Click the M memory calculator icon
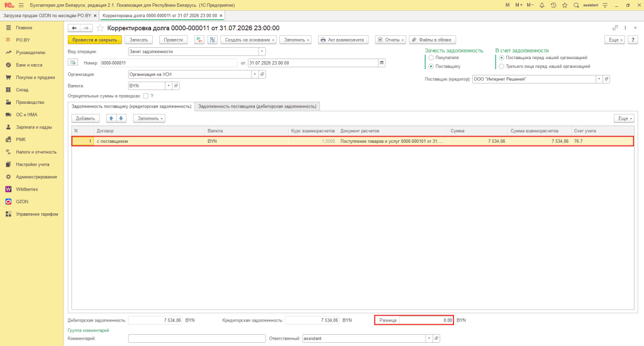Image resolution: width=644 pixels, height=346 pixels. [x=508, y=5]
